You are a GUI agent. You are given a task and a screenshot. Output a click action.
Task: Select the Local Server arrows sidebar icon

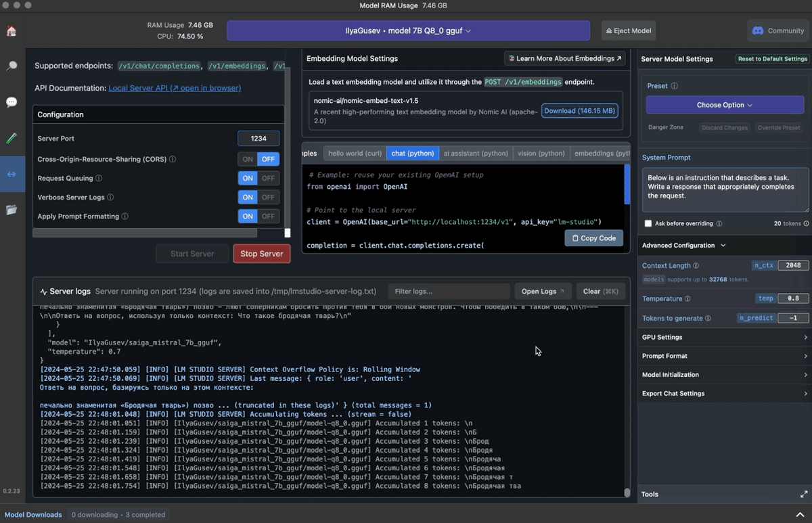click(x=12, y=174)
